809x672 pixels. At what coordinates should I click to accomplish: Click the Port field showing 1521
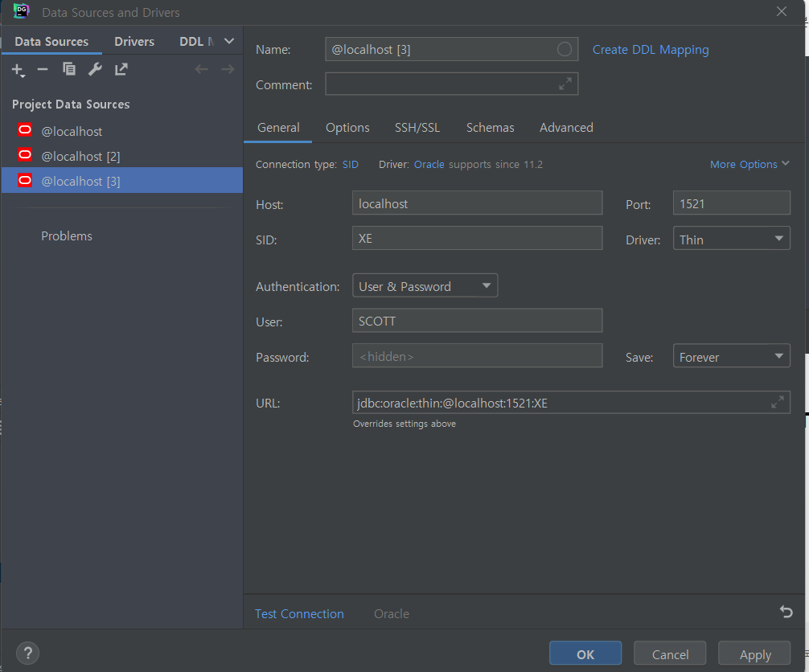731,203
